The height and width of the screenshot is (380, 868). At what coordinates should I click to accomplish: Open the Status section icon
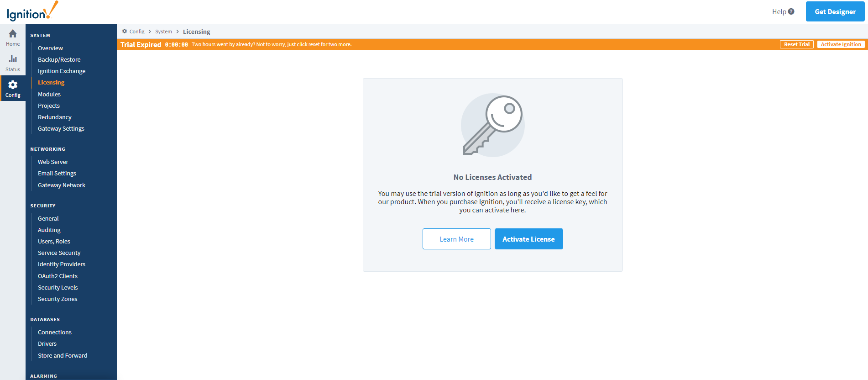click(x=13, y=59)
